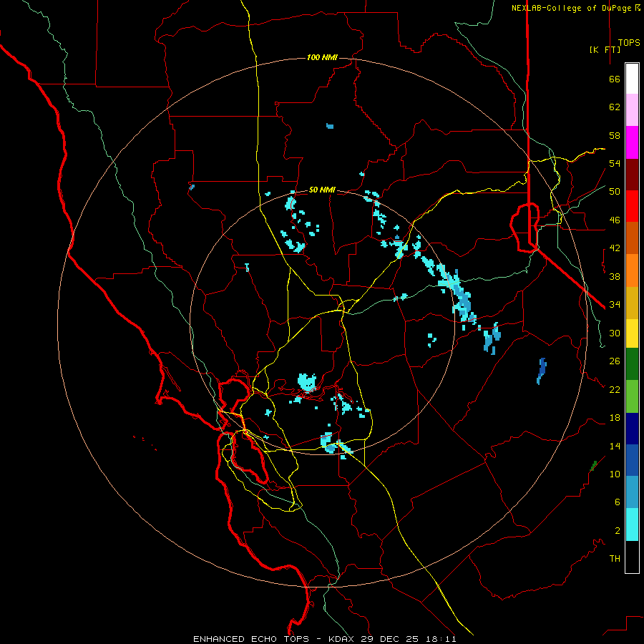The image size is (644, 644).
Task: Click the TOPS legend title
Action: 629,43
